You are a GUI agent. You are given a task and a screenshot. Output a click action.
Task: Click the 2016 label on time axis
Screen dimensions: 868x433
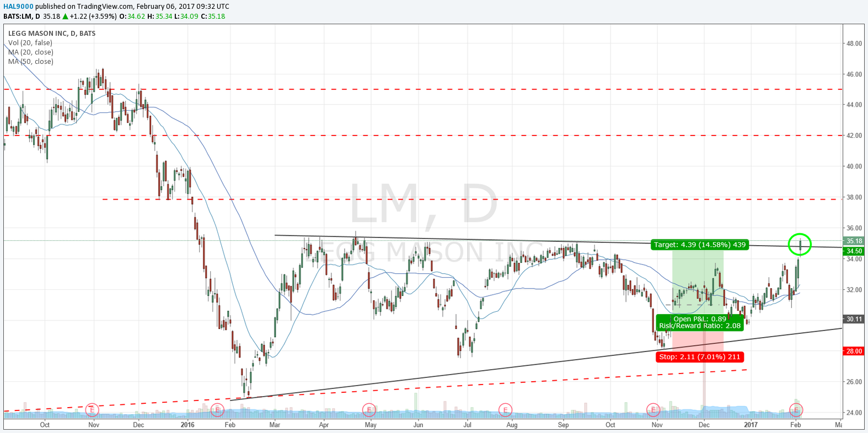point(187,425)
